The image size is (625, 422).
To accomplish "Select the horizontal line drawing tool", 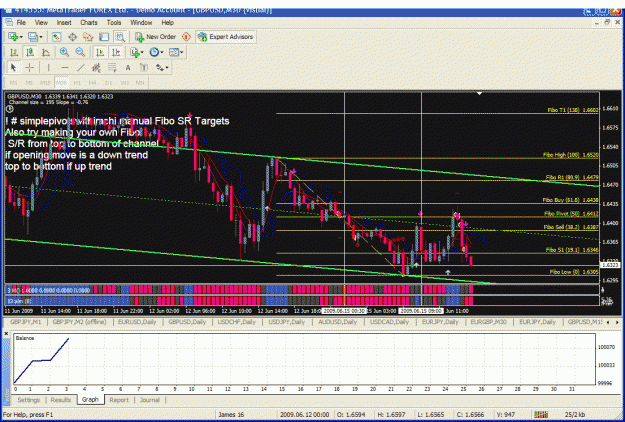I will pos(65,68).
